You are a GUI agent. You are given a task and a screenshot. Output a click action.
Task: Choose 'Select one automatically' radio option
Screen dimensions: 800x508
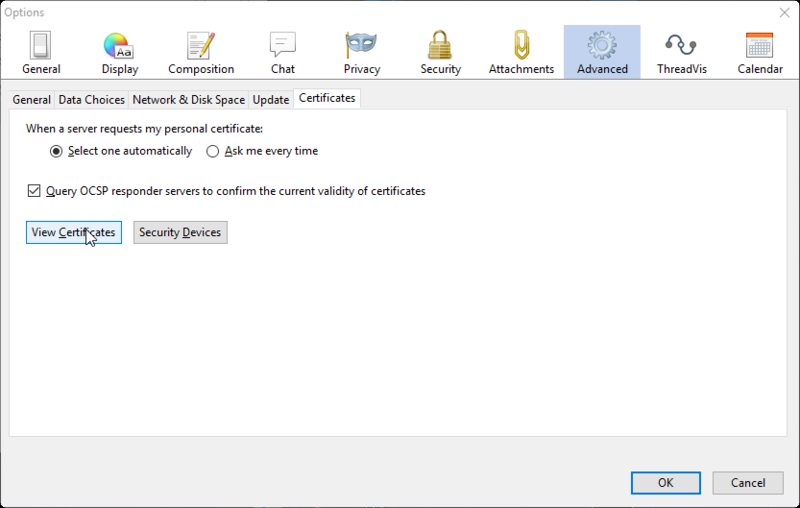(56, 151)
